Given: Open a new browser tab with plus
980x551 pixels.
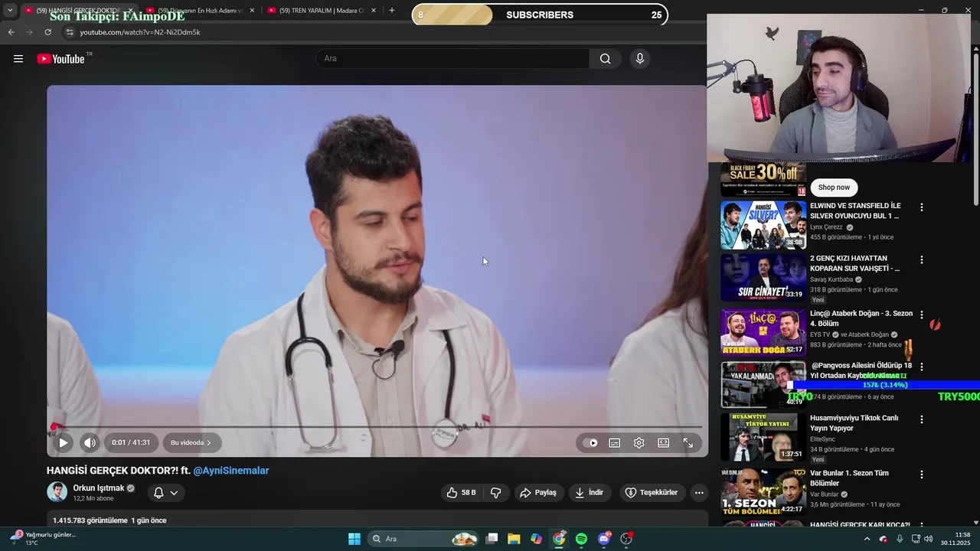Looking at the screenshot, I should [392, 11].
